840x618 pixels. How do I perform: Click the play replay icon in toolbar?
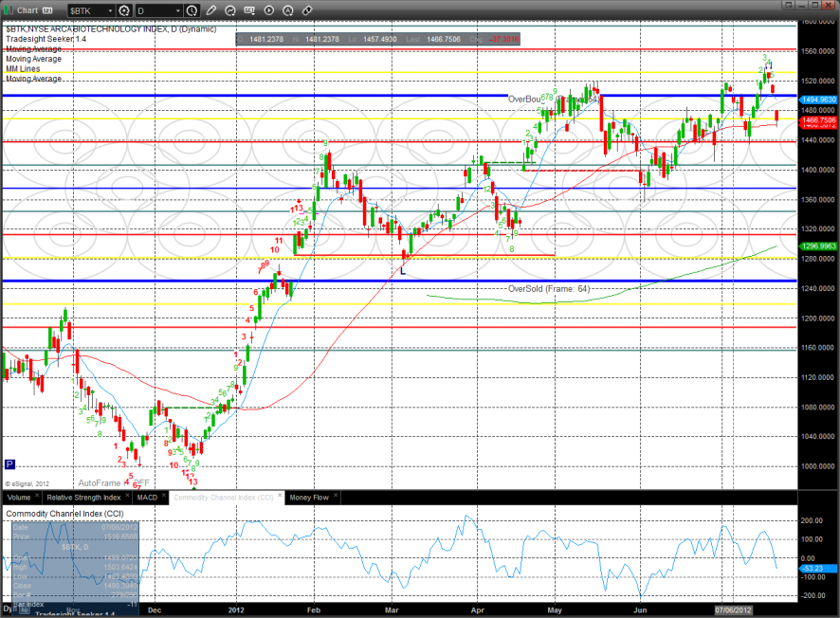tap(269, 10)
